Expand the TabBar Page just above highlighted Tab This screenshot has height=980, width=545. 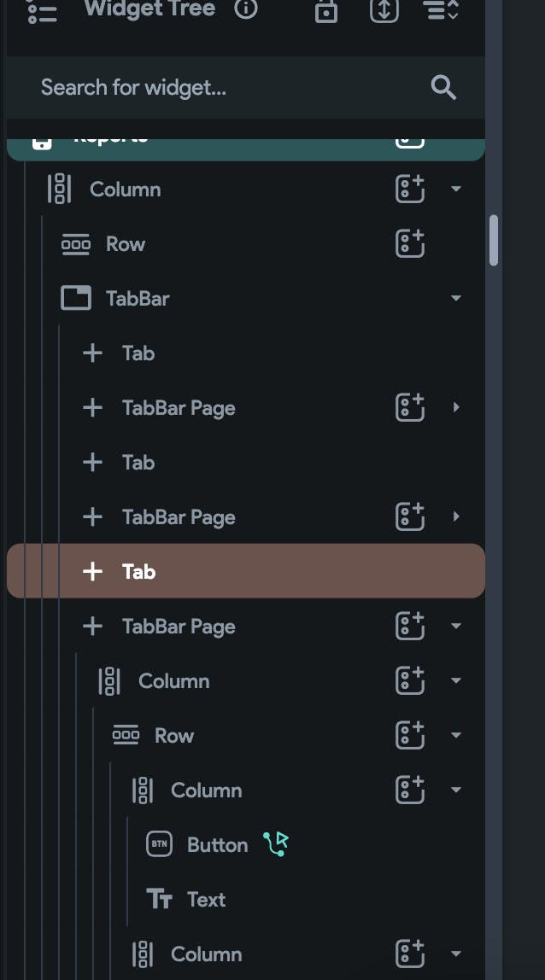click(x=456, y=517)
